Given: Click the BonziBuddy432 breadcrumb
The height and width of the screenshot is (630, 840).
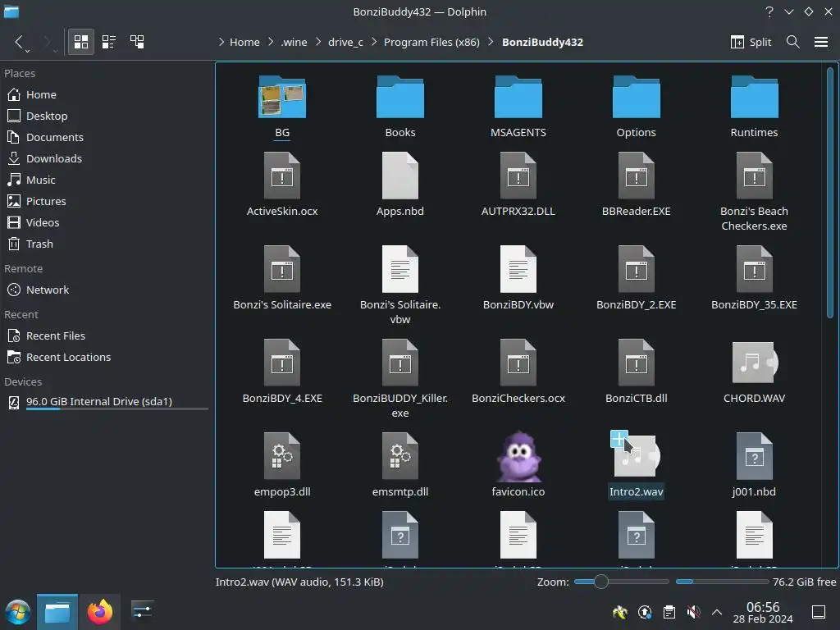Looking at the screenshot, I should 542,43.
